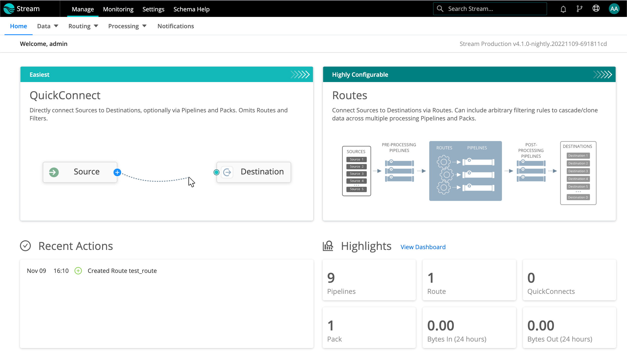Click inside the Search Stream field
The width and height of the screenshot is (627, 364).
click(490, 8)
